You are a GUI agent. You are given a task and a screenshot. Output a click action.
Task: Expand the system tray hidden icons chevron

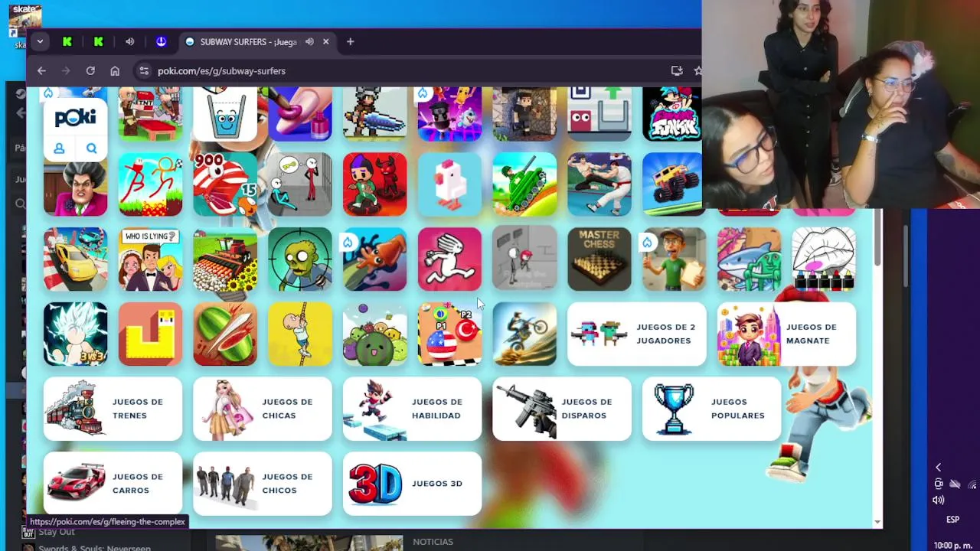coord(939,468)
